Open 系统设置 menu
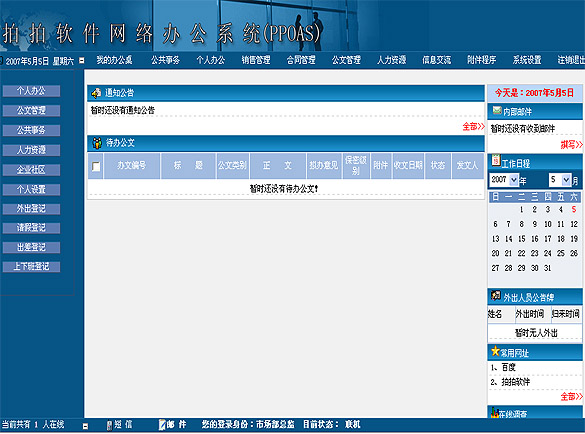Viewport: 585px width, 434px height. [527, 60]
